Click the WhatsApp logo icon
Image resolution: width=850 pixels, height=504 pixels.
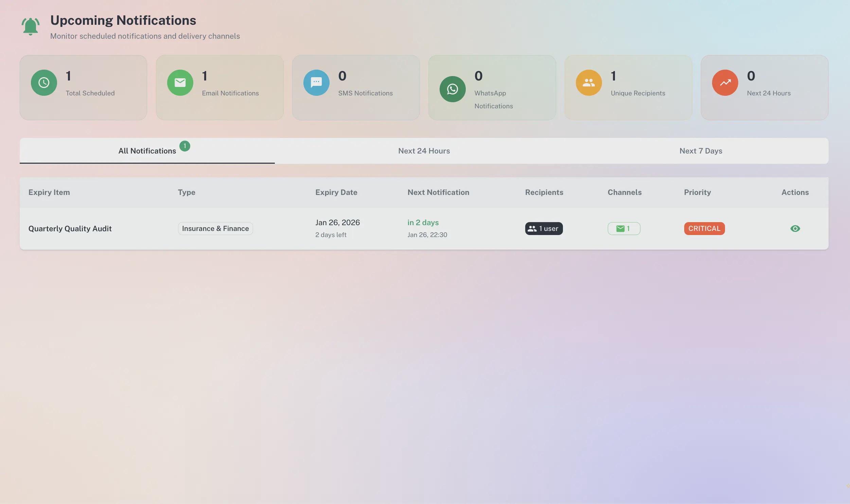click(453, 89)
